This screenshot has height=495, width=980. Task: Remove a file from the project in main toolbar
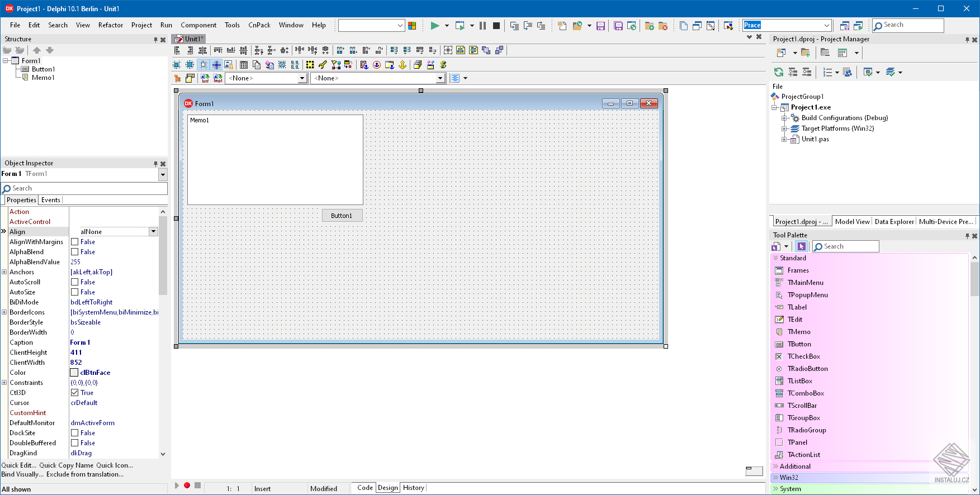(662, 26)
